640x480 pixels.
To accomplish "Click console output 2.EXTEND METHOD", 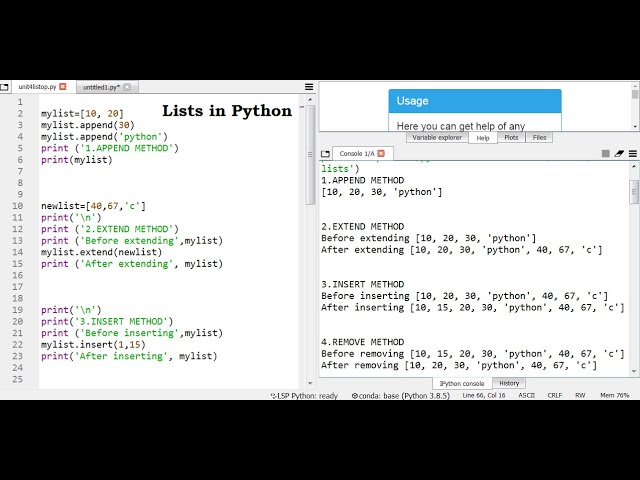I will 362,226.
